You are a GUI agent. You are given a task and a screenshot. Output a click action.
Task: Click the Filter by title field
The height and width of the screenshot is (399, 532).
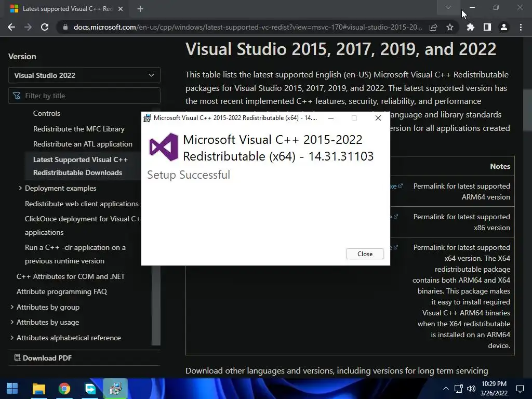pyautogui.click(x=84, y=96)
